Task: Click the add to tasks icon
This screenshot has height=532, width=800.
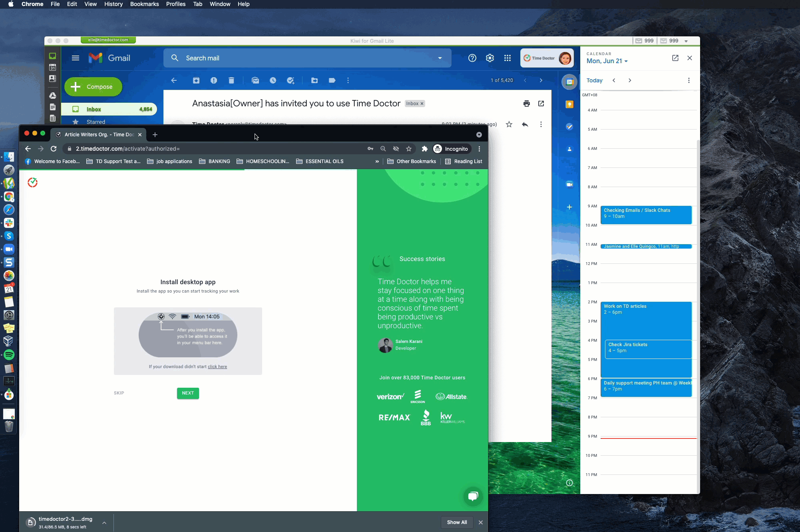Action: tap(291, 80)
